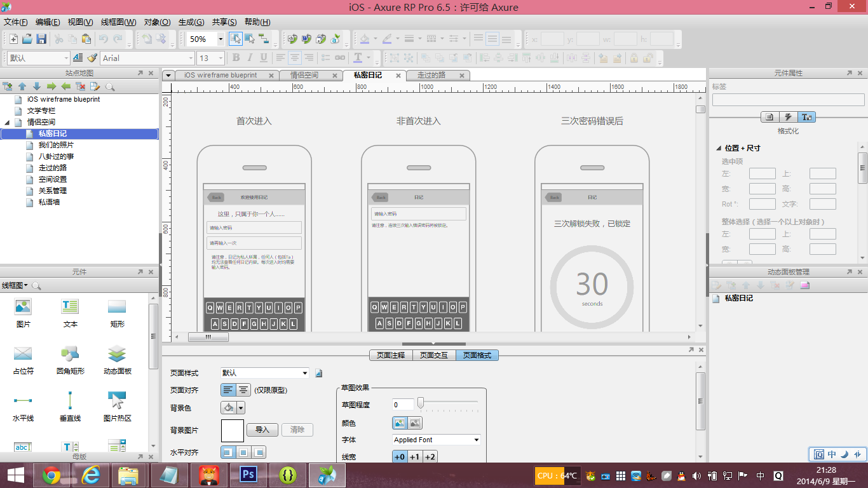Viewport: 868px width, 488px height.
Task: Click the generate prototype icon
Action: tap(293, 39)
